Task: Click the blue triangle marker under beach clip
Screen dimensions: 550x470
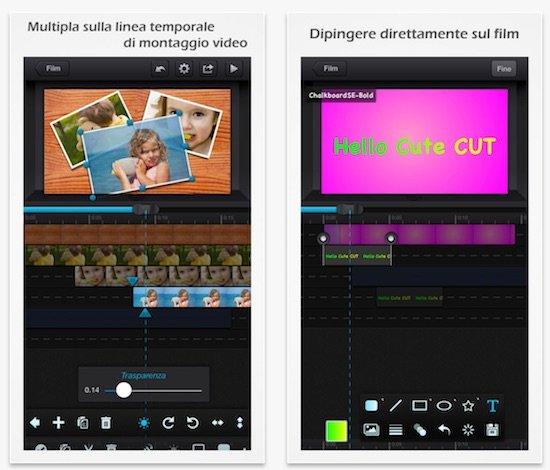Action: click(145, 313)
